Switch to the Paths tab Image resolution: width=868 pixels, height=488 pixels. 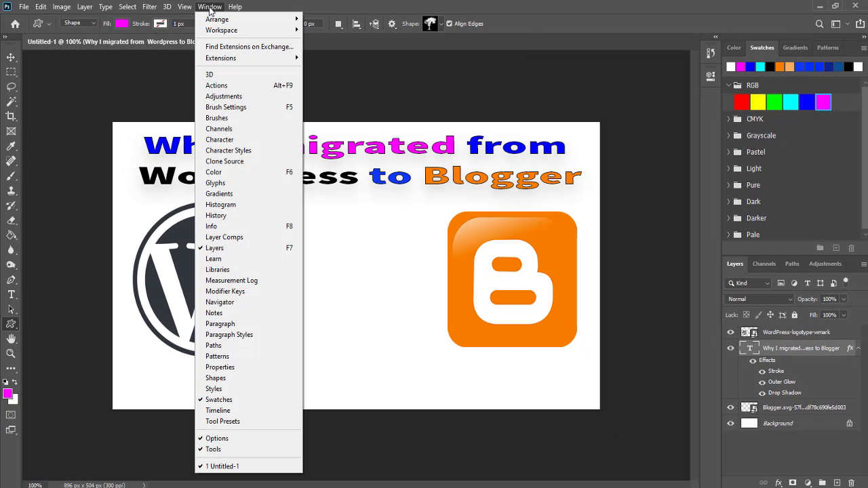click(792, 264)
